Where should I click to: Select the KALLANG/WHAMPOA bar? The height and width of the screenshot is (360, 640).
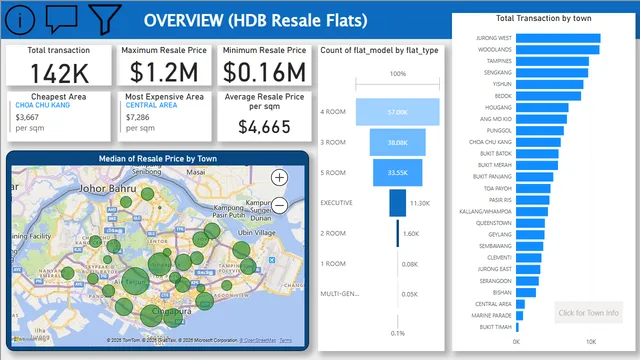tap(532, 211)
